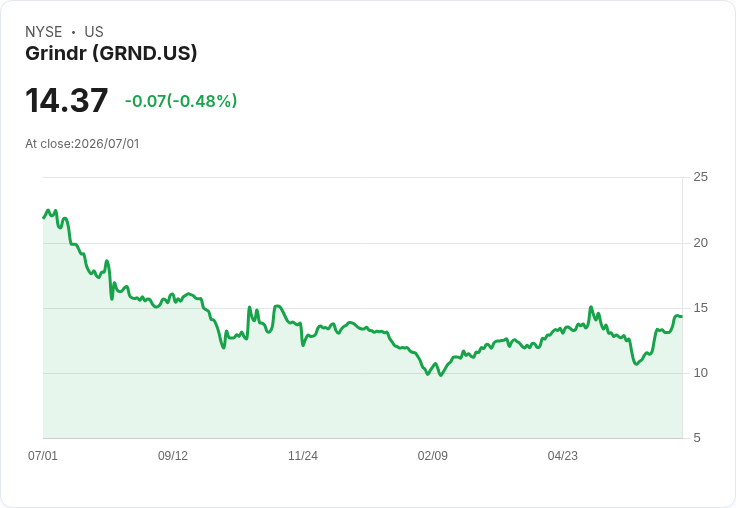Click the At close:2026/07/01 timestamp
Screen dimensions: 736x508
pos(82,144)
